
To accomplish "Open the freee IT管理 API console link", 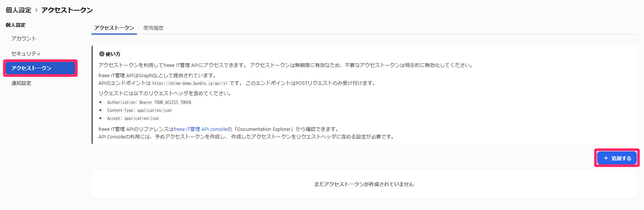I will 200,129.
